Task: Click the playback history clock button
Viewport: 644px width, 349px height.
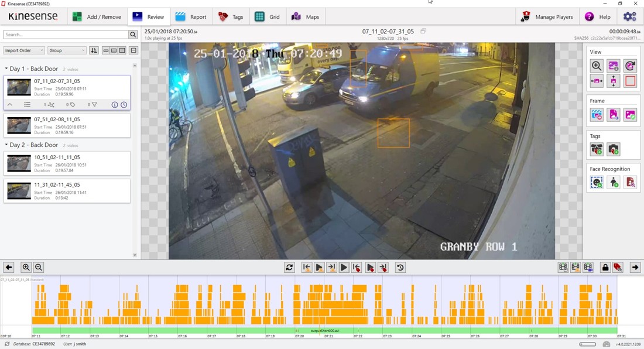Action: click(400, 267)
